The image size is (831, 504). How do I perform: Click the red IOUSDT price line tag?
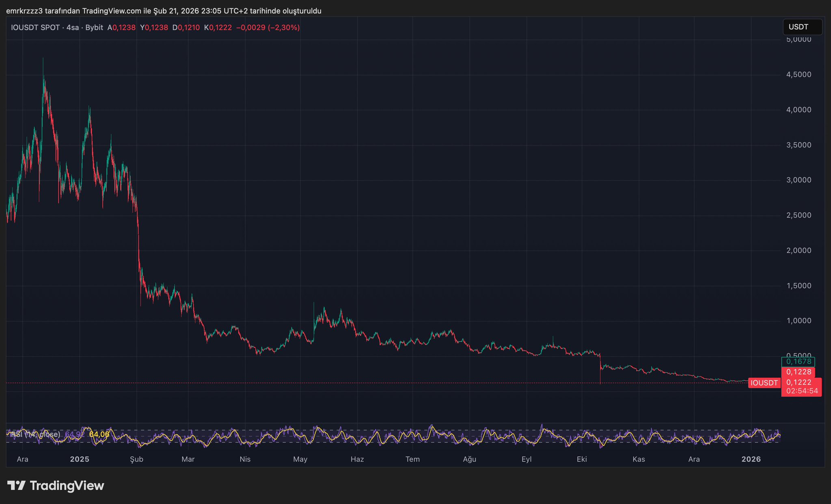coord(764,383)
